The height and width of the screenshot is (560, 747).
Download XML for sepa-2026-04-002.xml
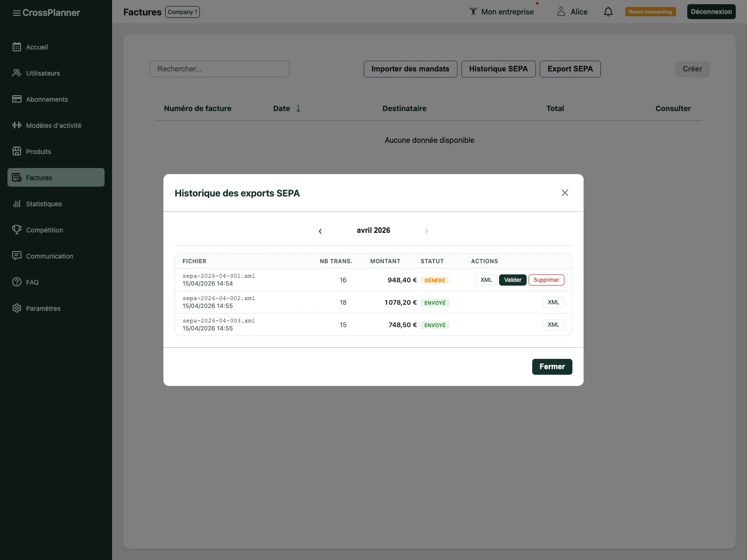pos(553,302)
